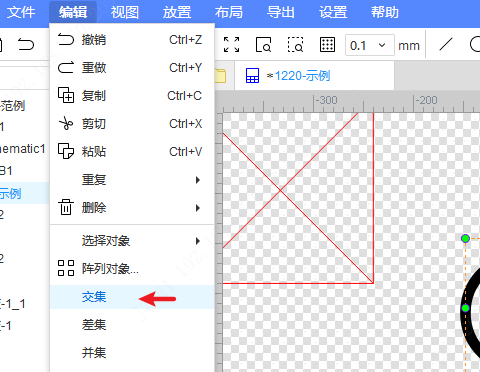Click the -300 mark on horizontal ruler
480x372 pixels.
click(x=326, y=100)
